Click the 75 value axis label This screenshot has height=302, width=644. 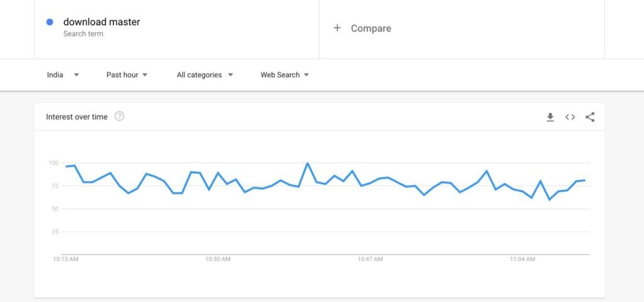[x=55, y=186]
